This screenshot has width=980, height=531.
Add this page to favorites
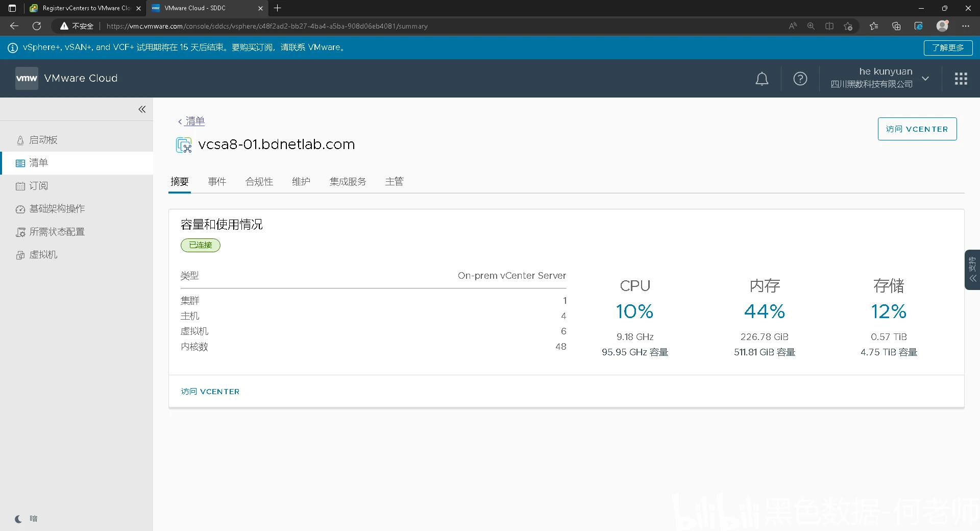click(x=848, y=26)
